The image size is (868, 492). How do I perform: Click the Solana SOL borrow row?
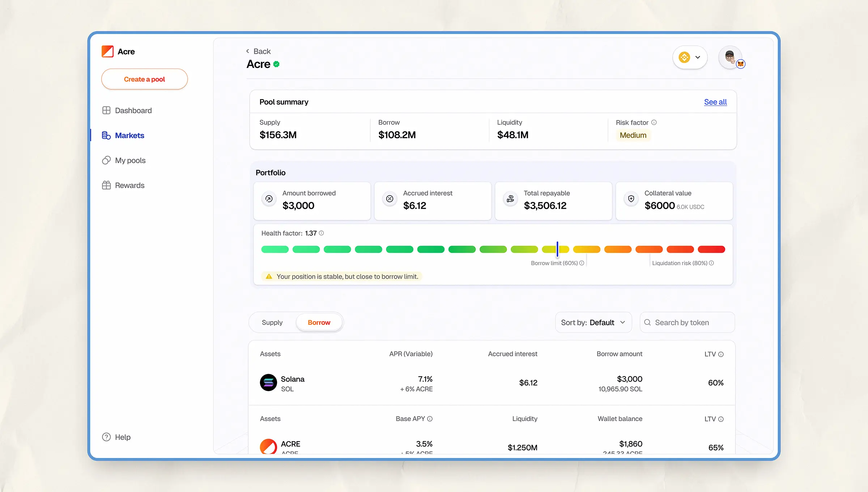[492, 383]
